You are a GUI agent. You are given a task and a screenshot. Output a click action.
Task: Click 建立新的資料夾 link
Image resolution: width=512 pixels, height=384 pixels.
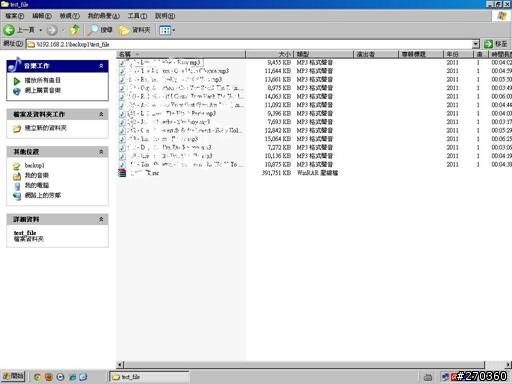pos(45,128)
